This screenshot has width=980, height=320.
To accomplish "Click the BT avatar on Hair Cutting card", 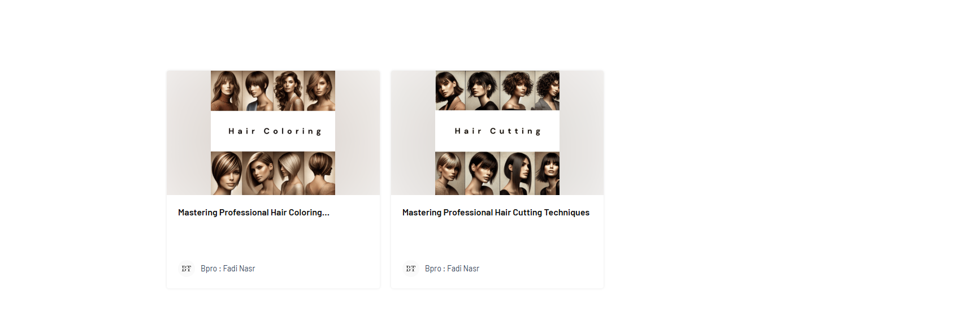I will [x=411, y=269].
